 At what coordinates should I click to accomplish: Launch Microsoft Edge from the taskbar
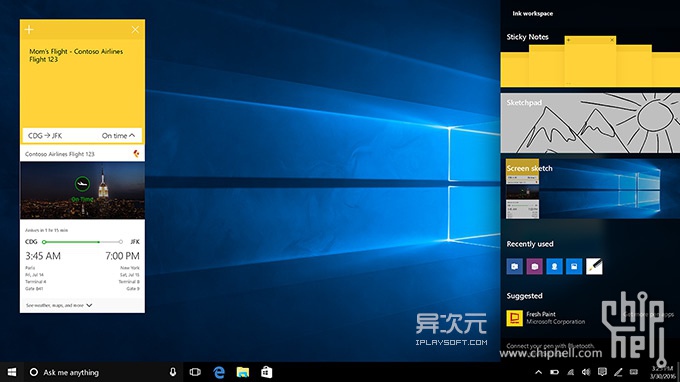click(x=219, y=372)
